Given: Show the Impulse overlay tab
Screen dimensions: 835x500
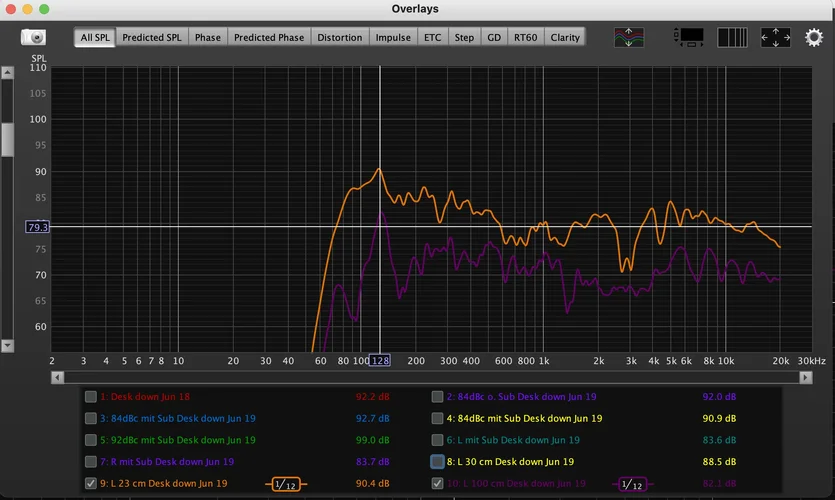Looking at the screenshot, I should point(392,37).
